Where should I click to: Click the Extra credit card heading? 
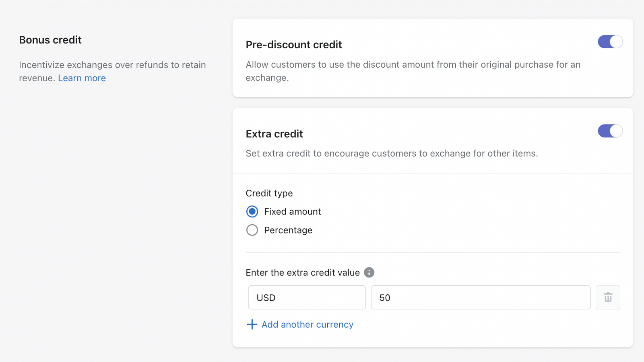(x=274, y=134)
